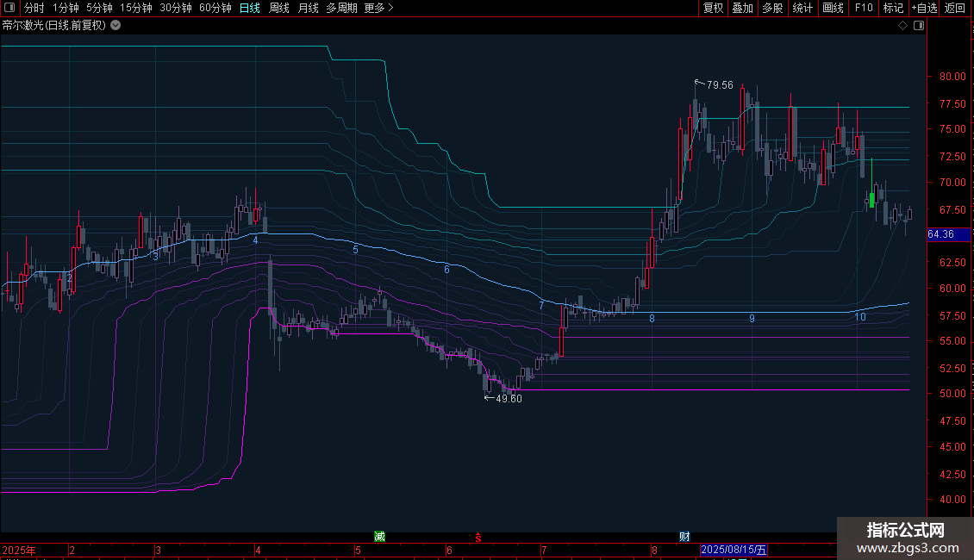
Task: Expand the 帝尔激光 title dropdown arrow
Action: [116, 26]
